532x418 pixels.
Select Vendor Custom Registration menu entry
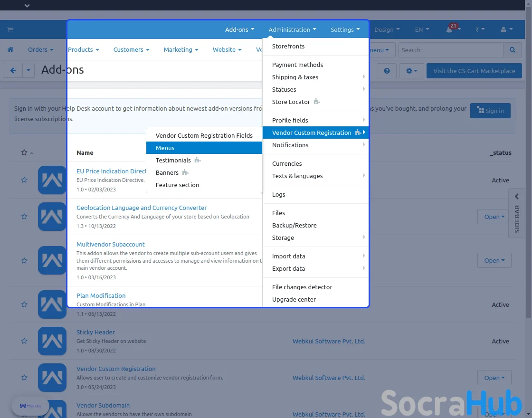(315, 133)
